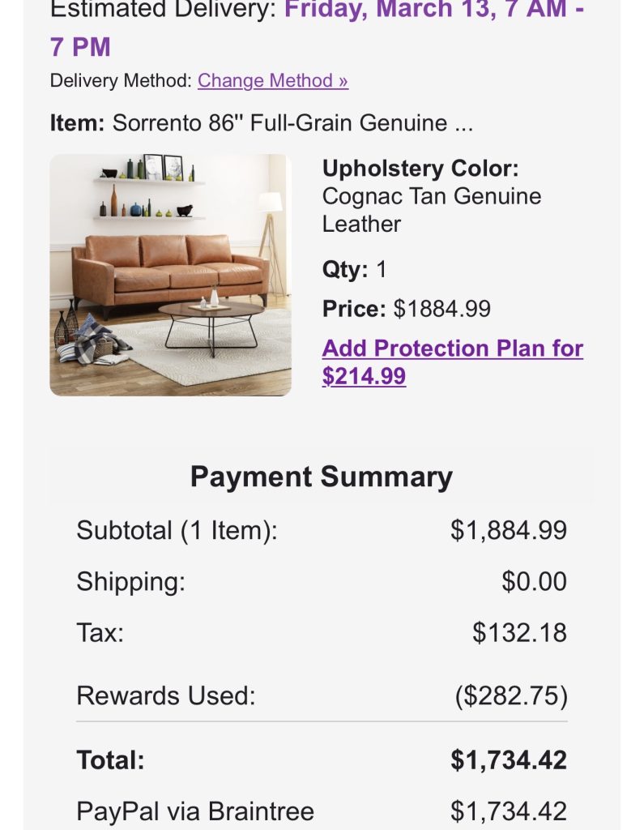
Task: Click the Change Method link
Action: point(272,81)
